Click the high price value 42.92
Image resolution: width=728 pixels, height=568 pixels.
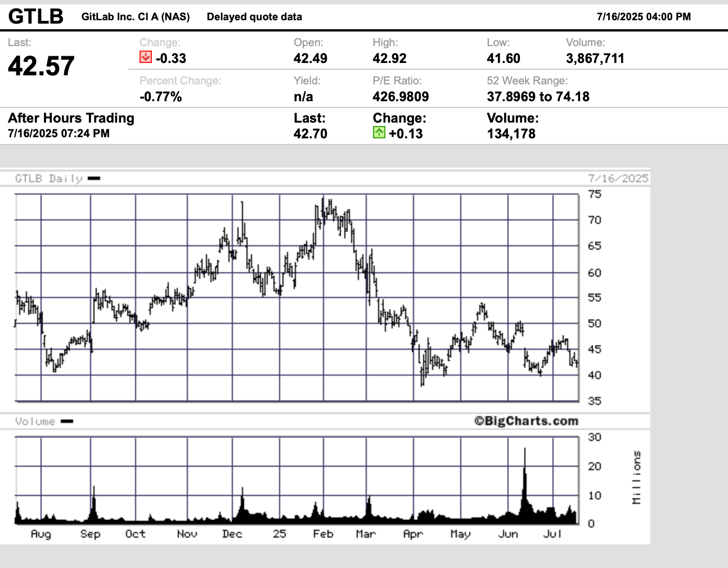[389, 58]
